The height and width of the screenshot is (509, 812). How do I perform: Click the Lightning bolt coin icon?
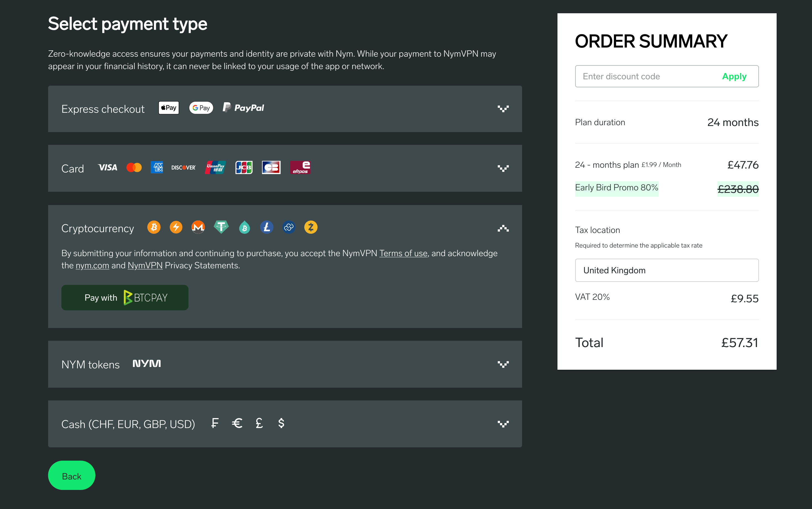pyautogui.click(x=176, y=227)
